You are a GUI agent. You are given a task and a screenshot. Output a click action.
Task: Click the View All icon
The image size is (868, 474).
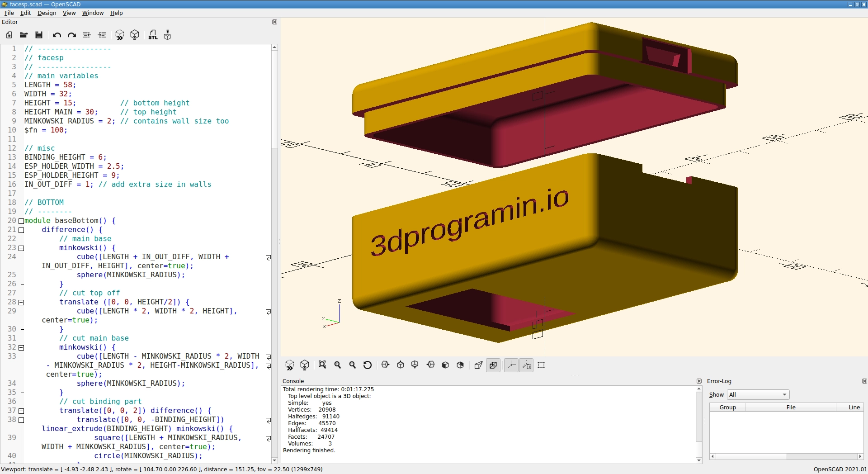(x=322, y=365)
